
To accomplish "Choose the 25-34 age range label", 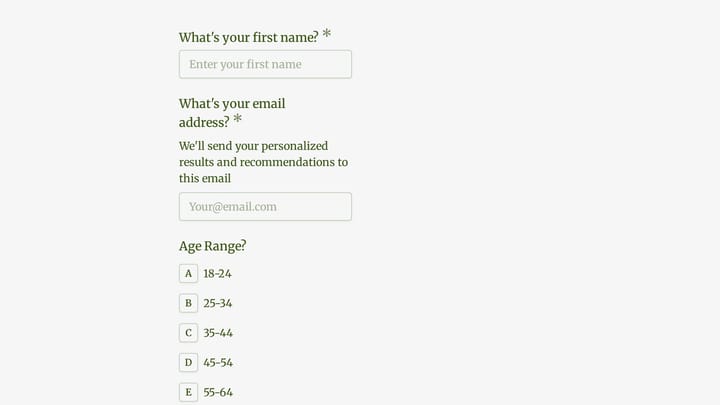I will (218, 303).
